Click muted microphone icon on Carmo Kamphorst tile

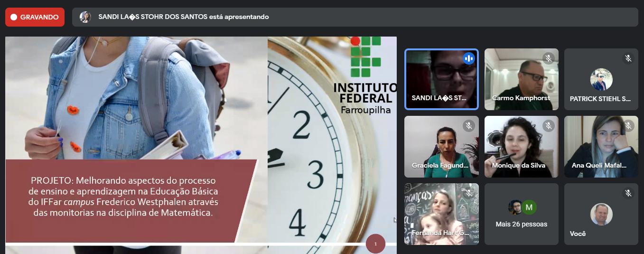tap(549, 58)
